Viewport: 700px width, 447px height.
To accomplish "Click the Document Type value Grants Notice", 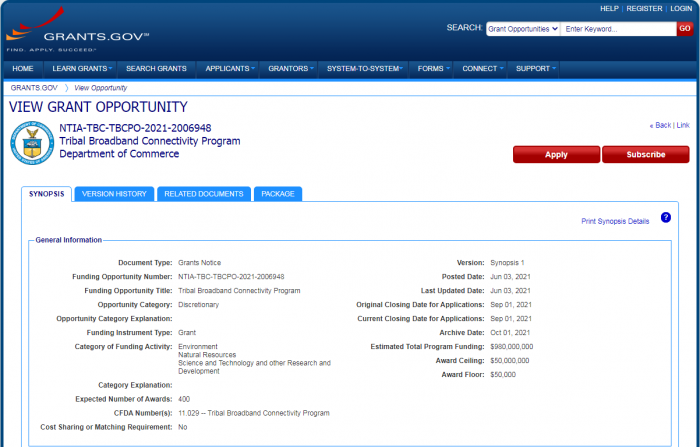I will click(200, 263).
